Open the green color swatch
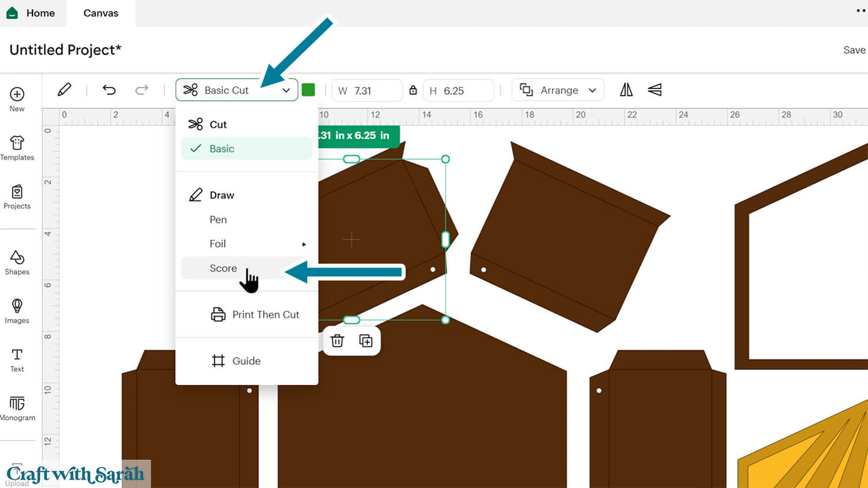 point(308,90)
